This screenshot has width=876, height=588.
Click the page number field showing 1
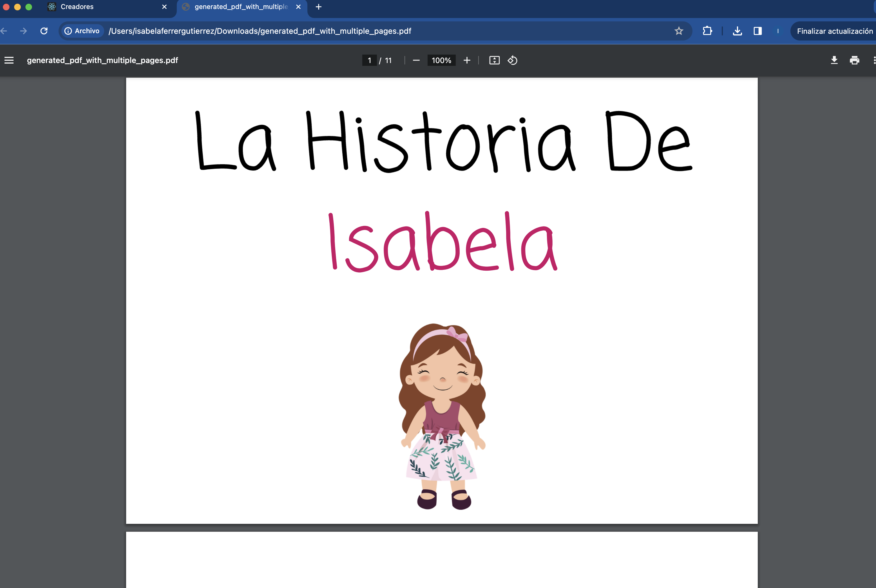(369, 60)
